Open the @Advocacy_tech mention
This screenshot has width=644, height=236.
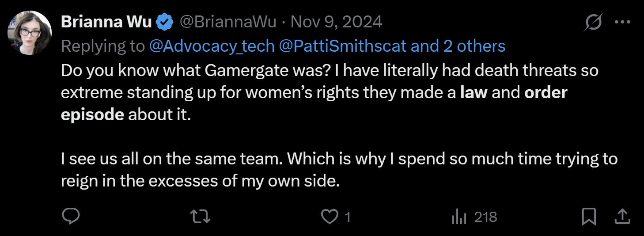[212, 46]
